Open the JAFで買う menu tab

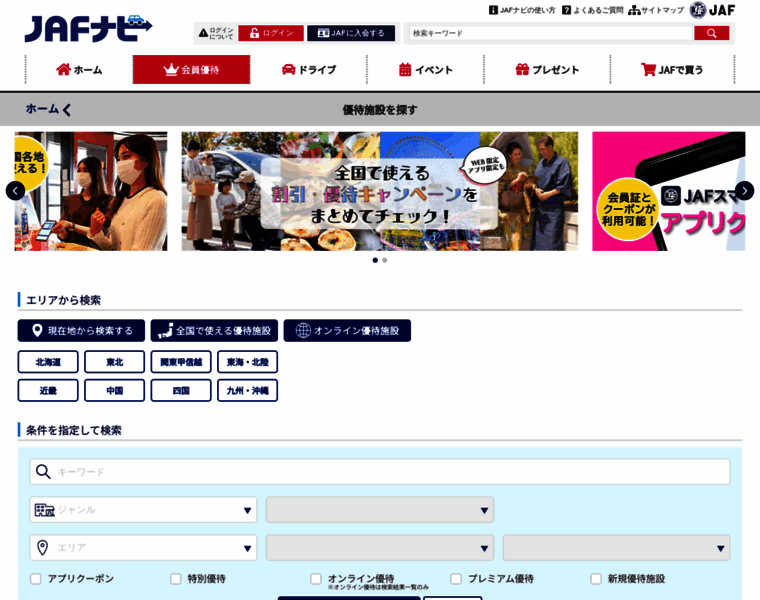pyautogui.click(x=672, y=70)
